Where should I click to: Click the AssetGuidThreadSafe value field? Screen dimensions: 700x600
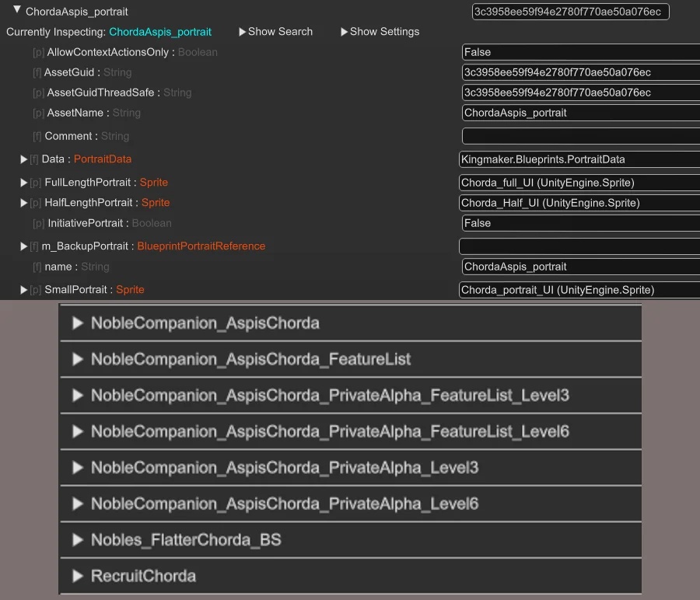[x=581, y=92]
